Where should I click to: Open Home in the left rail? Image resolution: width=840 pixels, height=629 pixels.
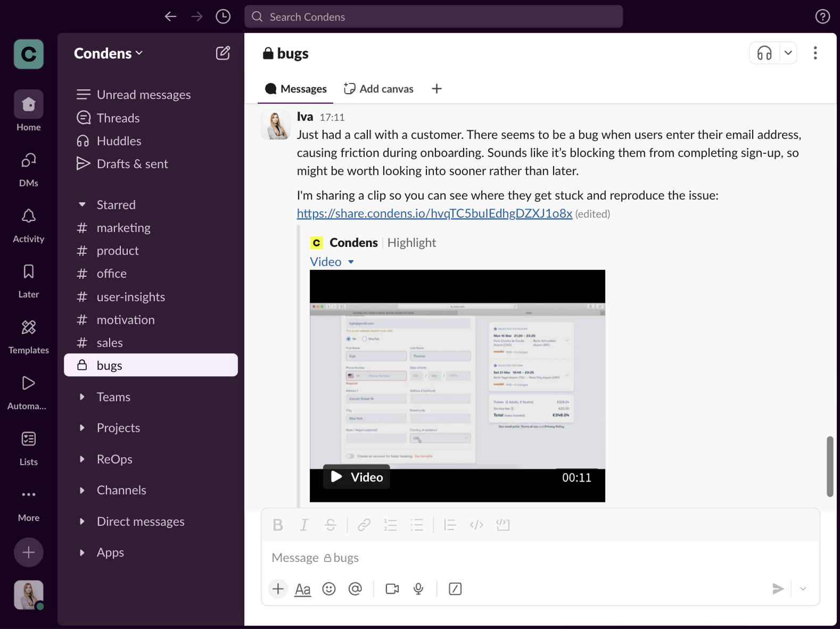29,111
